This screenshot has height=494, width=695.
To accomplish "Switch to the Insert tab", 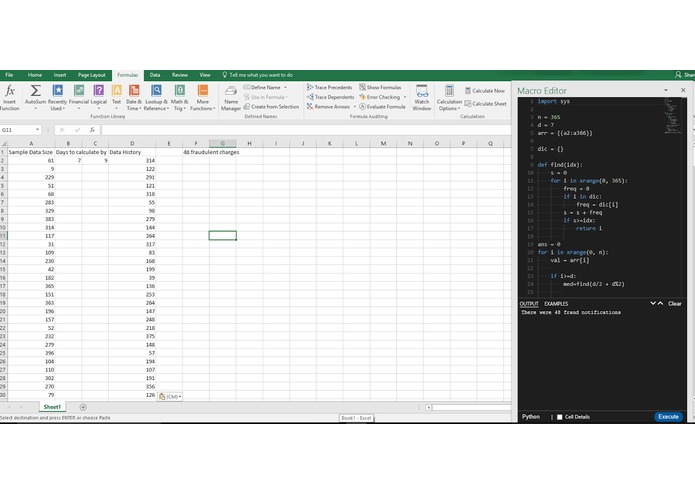I will [x=60, y=75].
